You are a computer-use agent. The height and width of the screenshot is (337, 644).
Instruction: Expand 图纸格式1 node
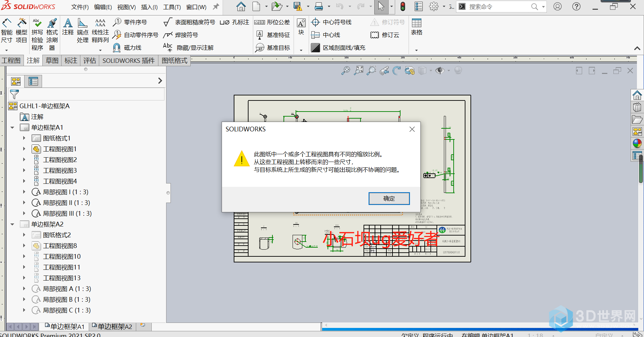(x=24, y=138)
